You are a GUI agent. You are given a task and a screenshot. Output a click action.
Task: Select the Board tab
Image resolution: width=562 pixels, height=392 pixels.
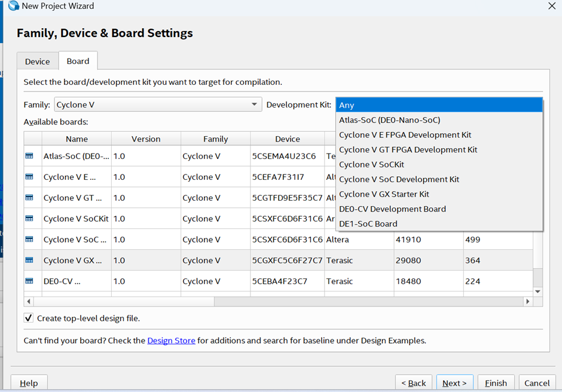pyautogui.click(x=78, y=61)
